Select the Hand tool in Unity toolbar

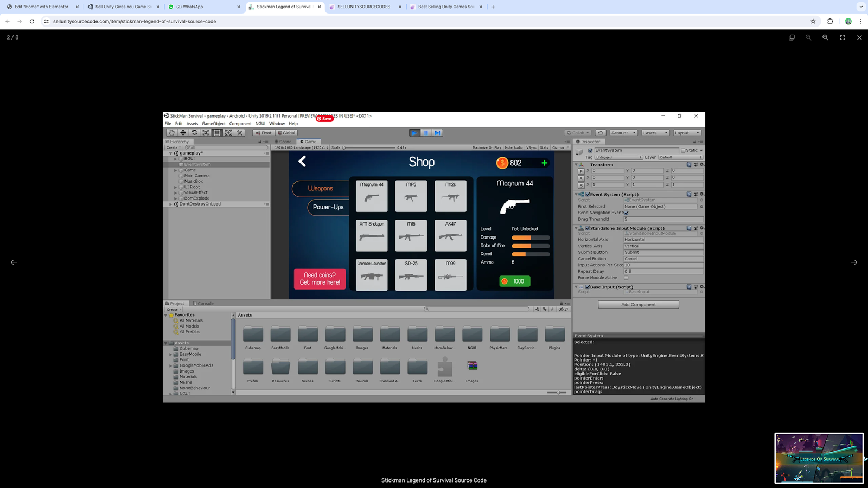[171, 133]
